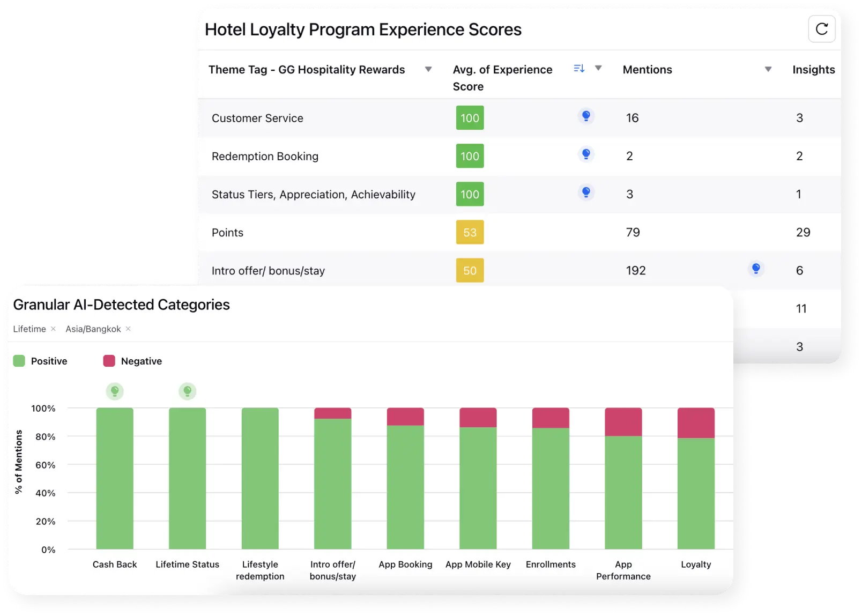Toggle the Positive legend series

point(40,361)
